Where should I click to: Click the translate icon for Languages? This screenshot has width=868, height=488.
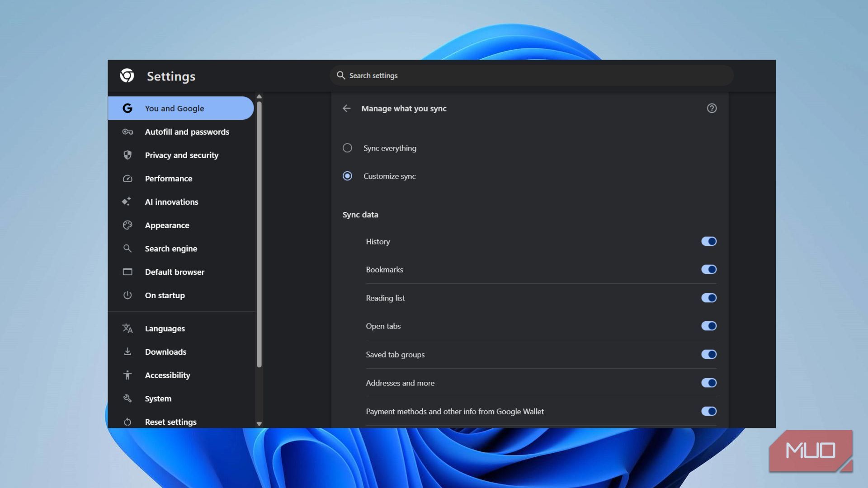127,328
